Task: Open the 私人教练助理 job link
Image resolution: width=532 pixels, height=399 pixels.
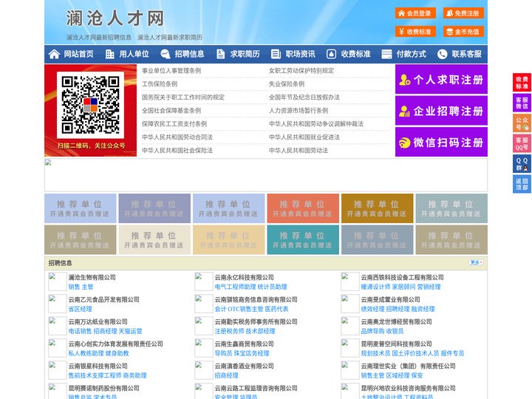Action: pos(86,353)
